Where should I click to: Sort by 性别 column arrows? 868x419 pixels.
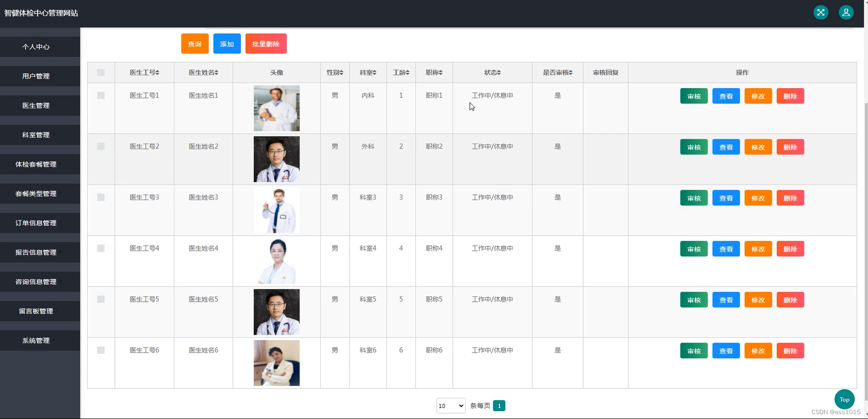pyautogui.click(x=341, y=73)
